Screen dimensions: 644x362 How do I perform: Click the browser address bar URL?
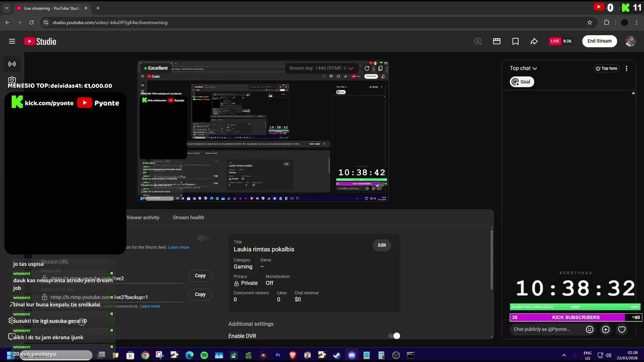point(110,22)
